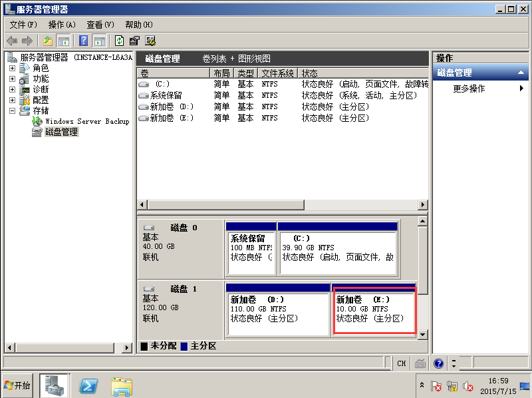Select 服务器管理器 root tree node
The width and height of the screenshot is (532, 398).
[76, 57]
